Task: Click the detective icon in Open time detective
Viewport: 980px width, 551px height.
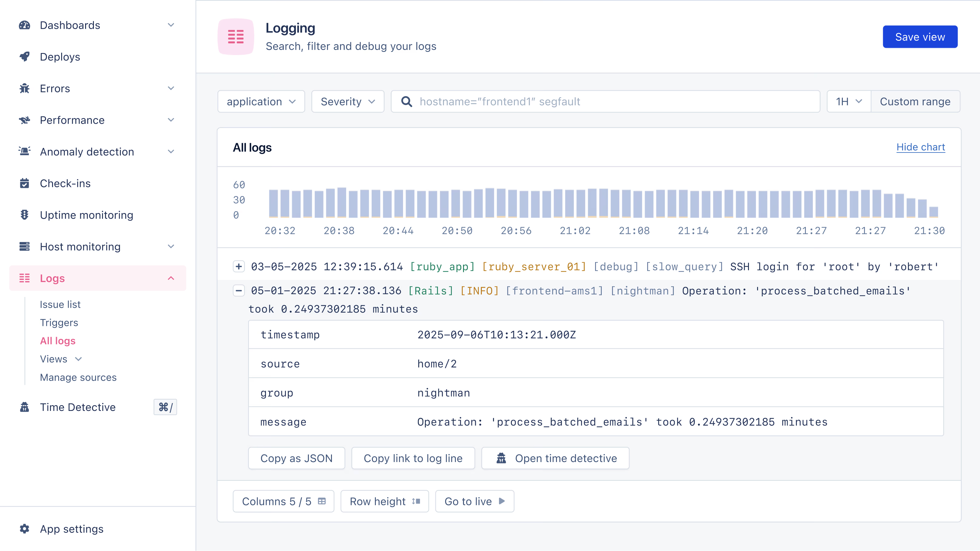Action: [502, 458]
